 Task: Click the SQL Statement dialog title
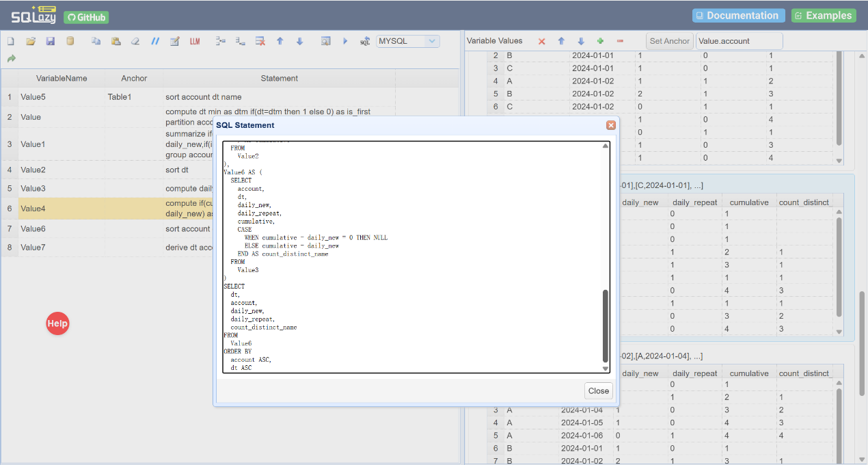point(245,125)
